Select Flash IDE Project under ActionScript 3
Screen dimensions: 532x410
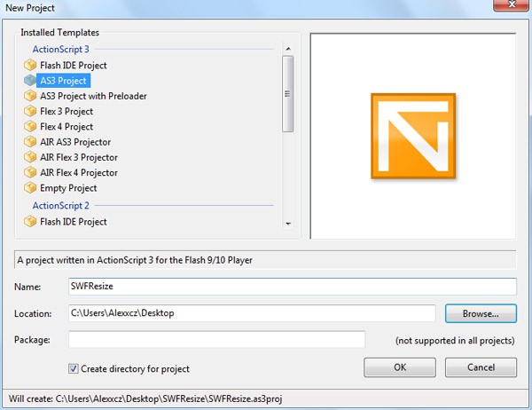tap(74, 65)
